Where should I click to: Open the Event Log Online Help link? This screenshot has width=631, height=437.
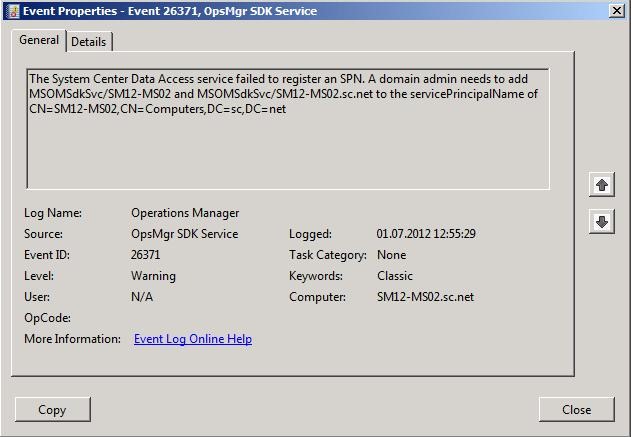(193, 339)
